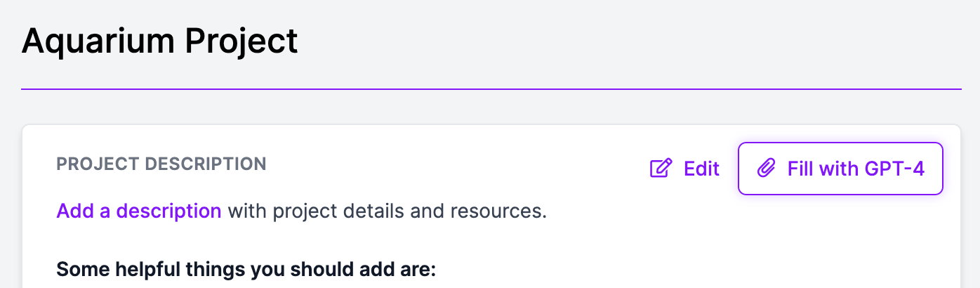Screen dimensions: 980x288
Task: Click the PROJECT DESCRIPTION section heading
Action: 161,164
